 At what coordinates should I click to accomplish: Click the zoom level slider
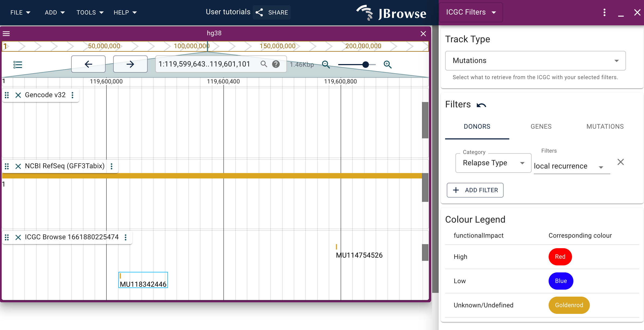(357, 65)
